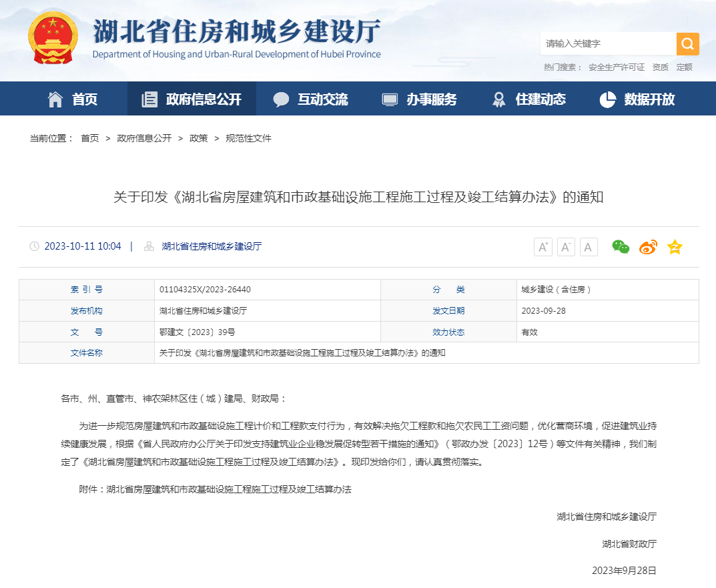716x588 pixels.
Task: Decrease font size with A- button
Action: point(566,247)
